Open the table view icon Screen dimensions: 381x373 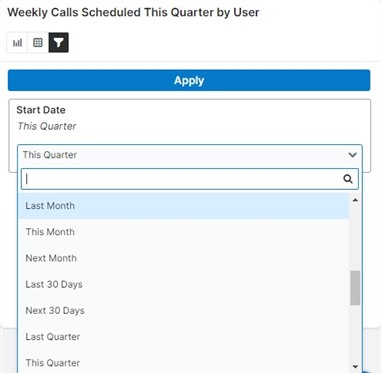coord(38,43)
